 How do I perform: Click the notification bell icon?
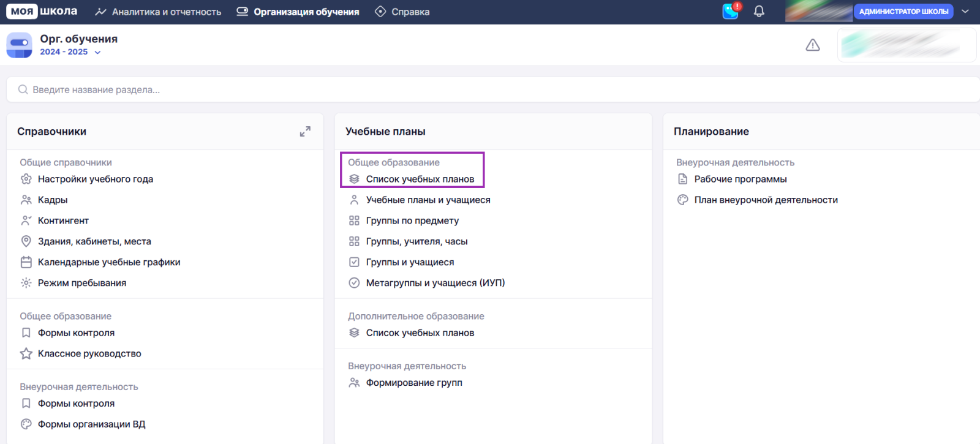(x=759, y=12)
